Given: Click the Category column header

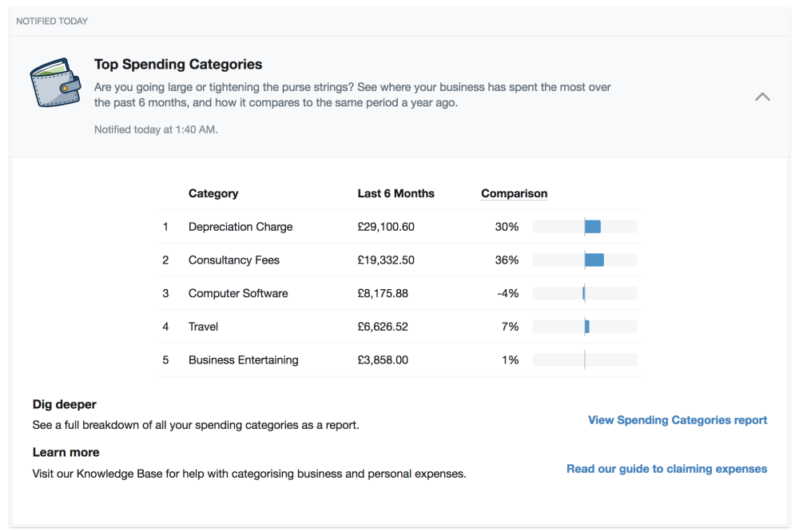Looking at the screenshot, I should click(213, 193).
